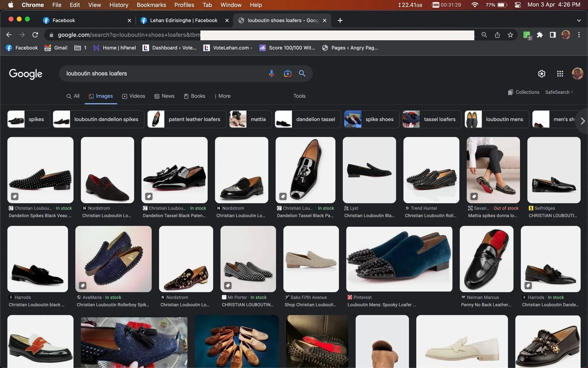
Task: Switch to the Videos results tab
Action: [134, 96]
